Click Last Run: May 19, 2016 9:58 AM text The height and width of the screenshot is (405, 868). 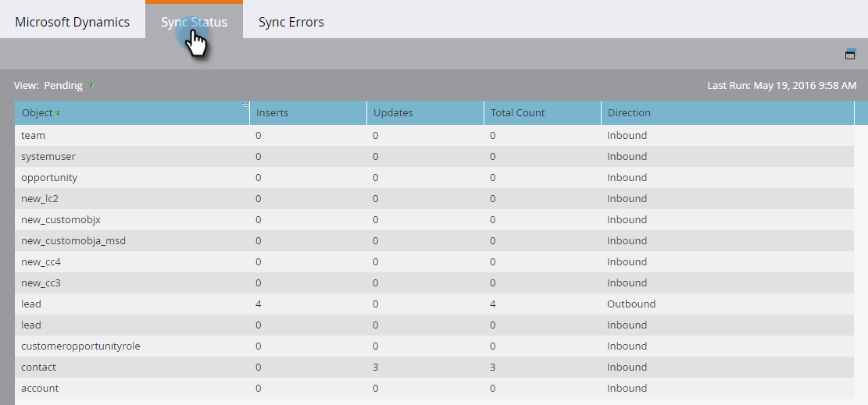(x=781, y=86)
